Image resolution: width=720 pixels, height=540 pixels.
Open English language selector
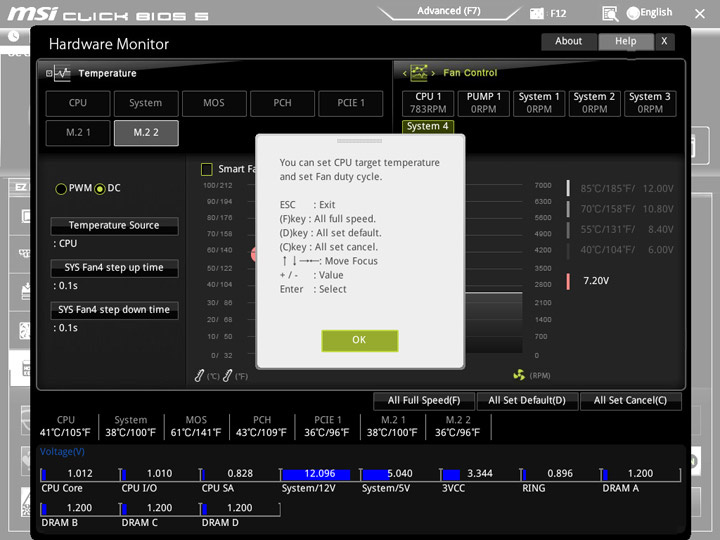coord(649,13)
